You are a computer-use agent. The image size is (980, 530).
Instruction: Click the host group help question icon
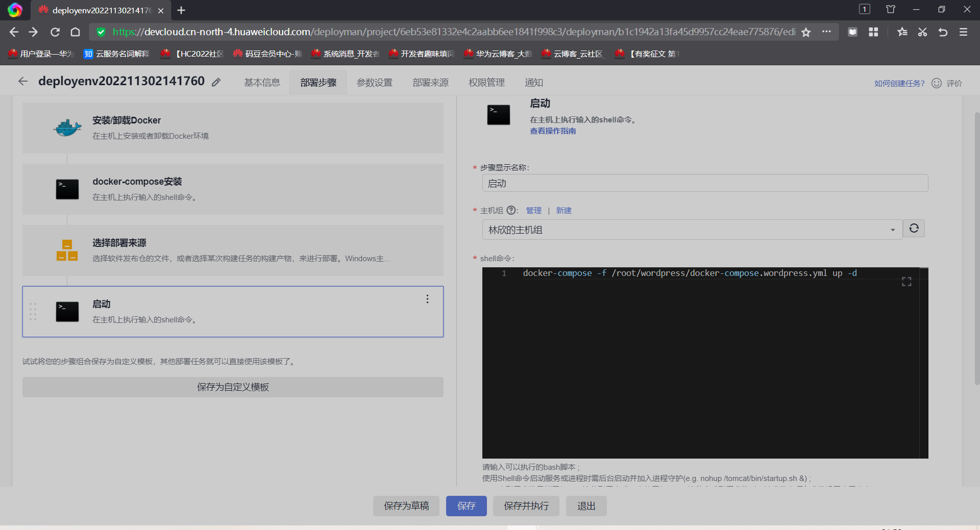[511, 210]
